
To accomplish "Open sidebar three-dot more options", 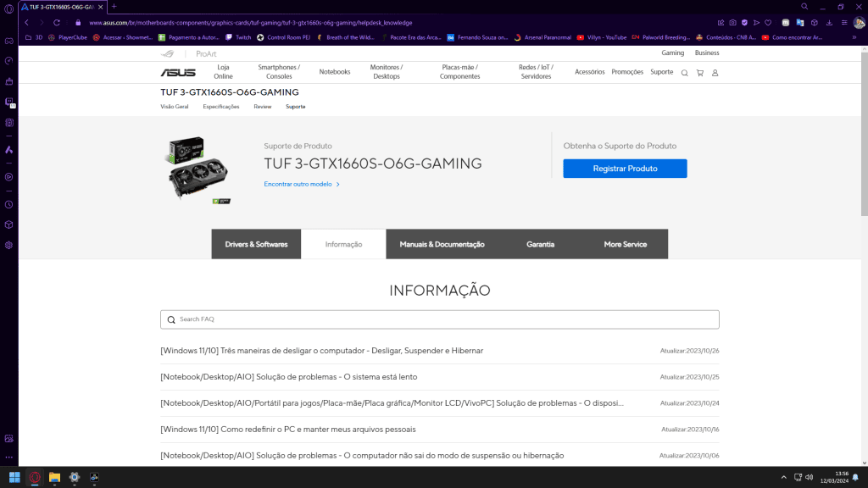I will coord(8,457).
